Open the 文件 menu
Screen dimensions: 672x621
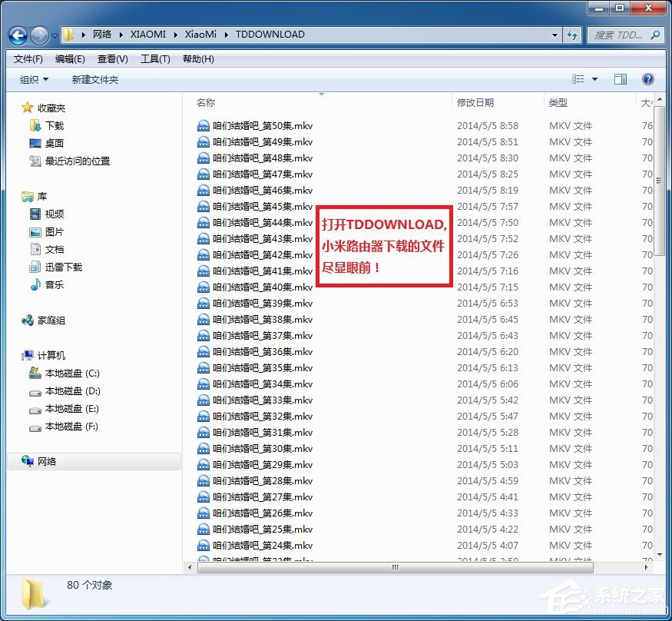(28, 58)
